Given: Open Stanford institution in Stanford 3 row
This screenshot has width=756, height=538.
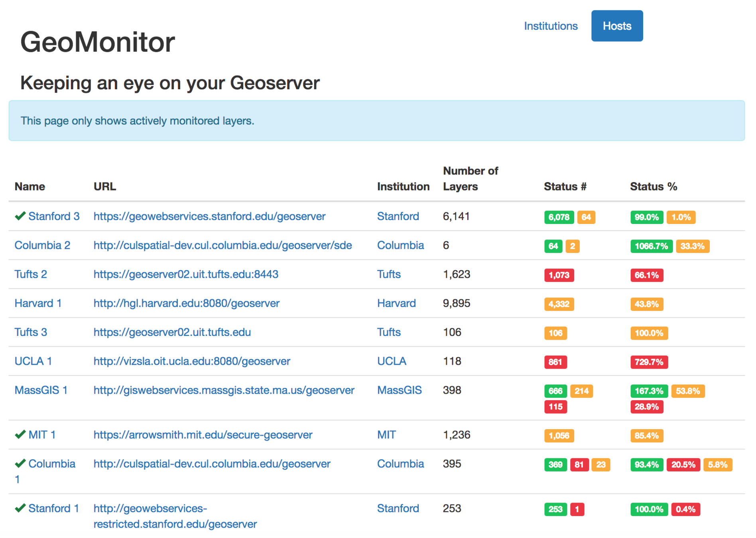Looking at the screenshot, I should (398, 216).
